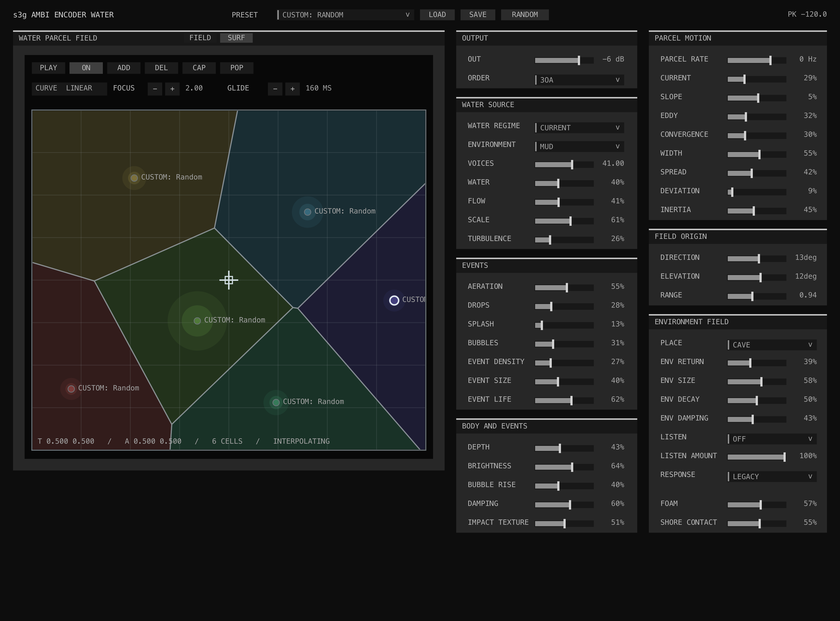The image size is (840, 621).
Task: Click the red parcel node marker
Action: [x=71, y=389]
